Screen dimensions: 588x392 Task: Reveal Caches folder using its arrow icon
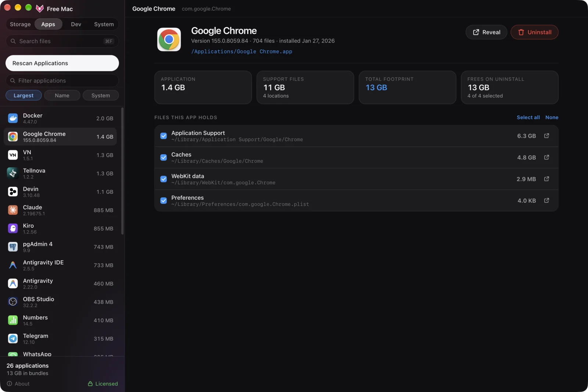point(546,157)
